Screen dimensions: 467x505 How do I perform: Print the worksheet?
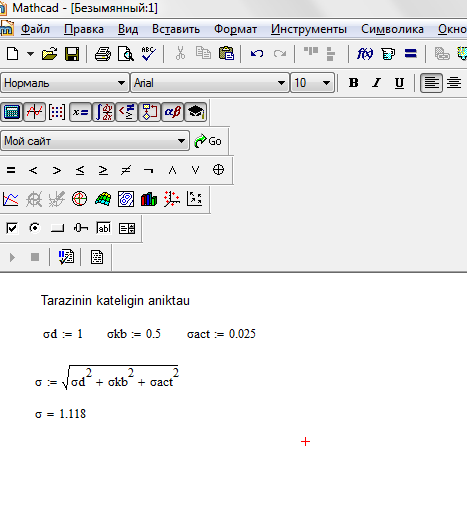103,54
